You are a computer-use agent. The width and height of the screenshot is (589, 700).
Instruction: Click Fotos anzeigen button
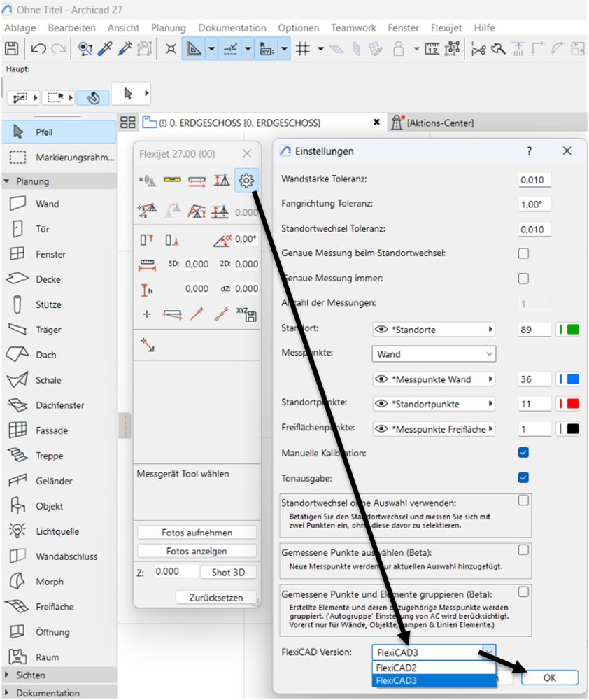[x=197, y=552]
